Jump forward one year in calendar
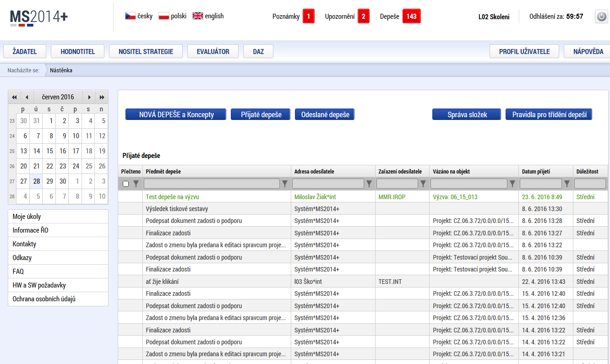This screenshot has width=610, height=364. point(102,97)
